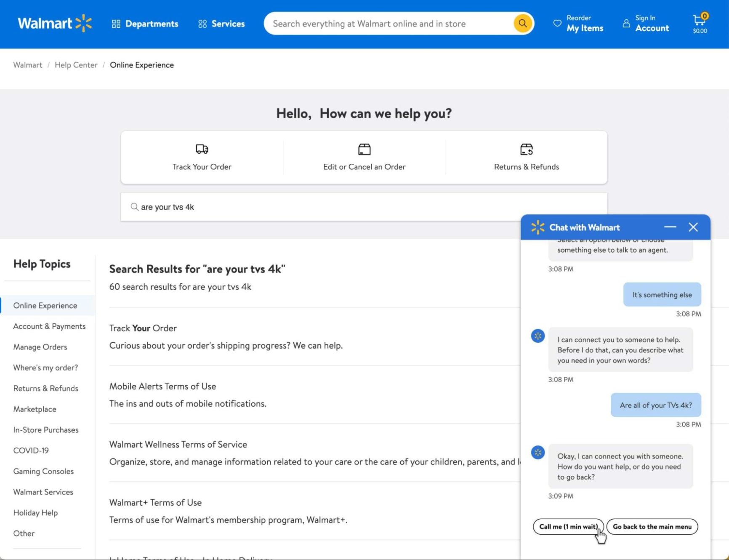The width and height of the screenshot is (729, 560).
Task: Select the Track Your Order truck icon
Action: click(201, 149)
